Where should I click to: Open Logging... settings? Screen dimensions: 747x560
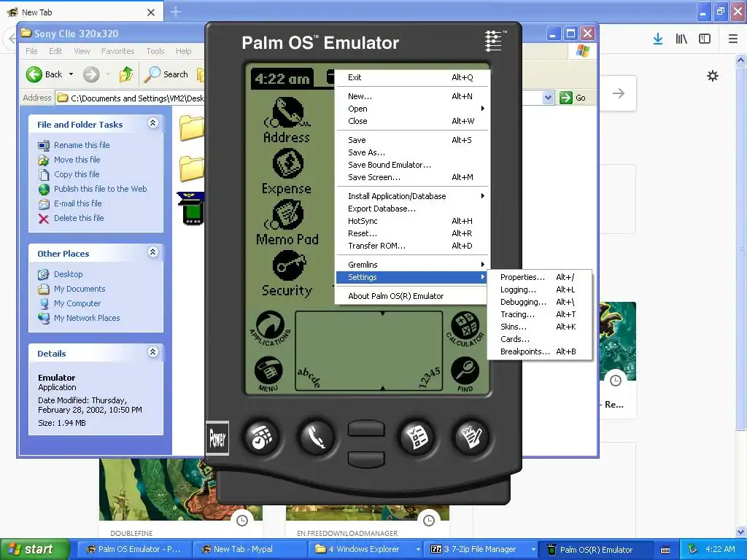pyautogui.click(x=539, y=289)
